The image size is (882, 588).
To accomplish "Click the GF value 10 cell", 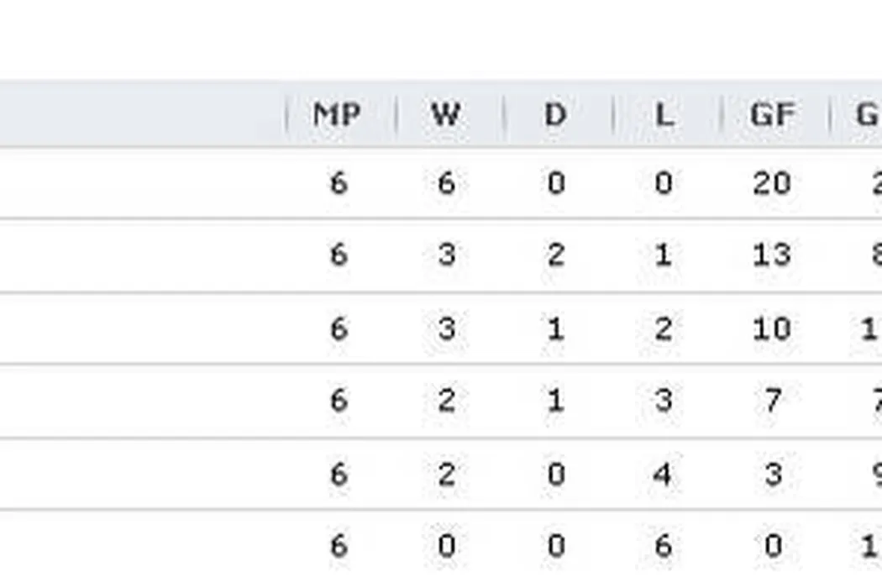I will pos(771,328).
